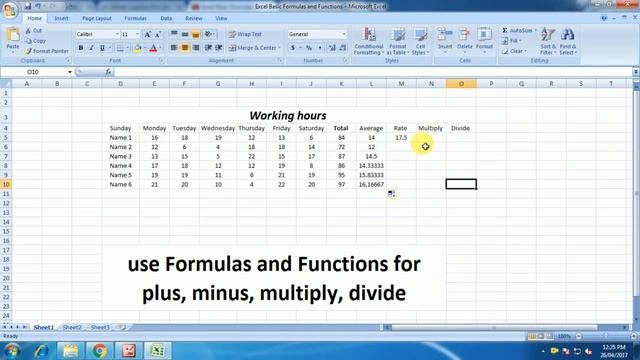
Task: Open Sort & Filter menu
Action: [x=548, y=41]
